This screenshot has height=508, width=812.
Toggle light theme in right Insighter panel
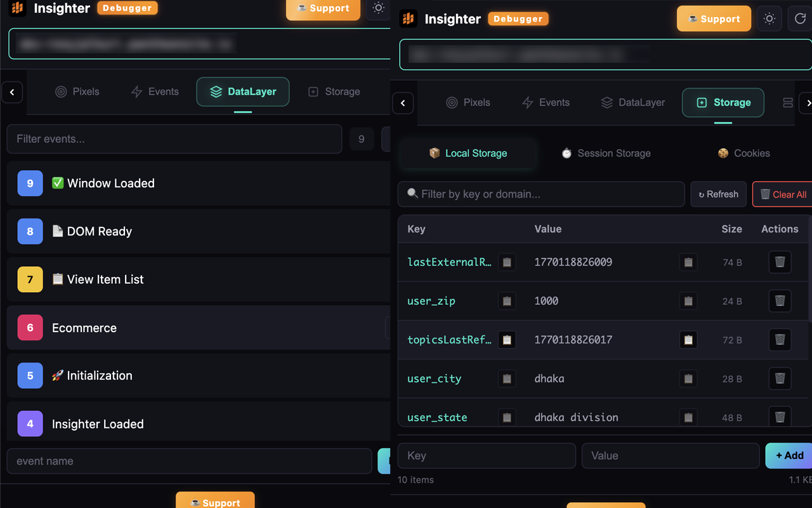coord(769,19)
